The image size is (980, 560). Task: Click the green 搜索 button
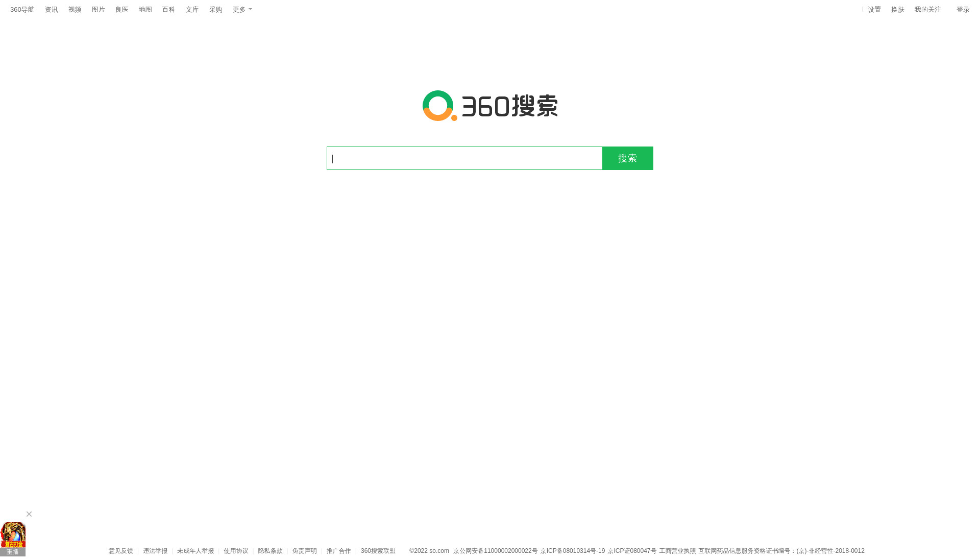[x=628, y=158]
